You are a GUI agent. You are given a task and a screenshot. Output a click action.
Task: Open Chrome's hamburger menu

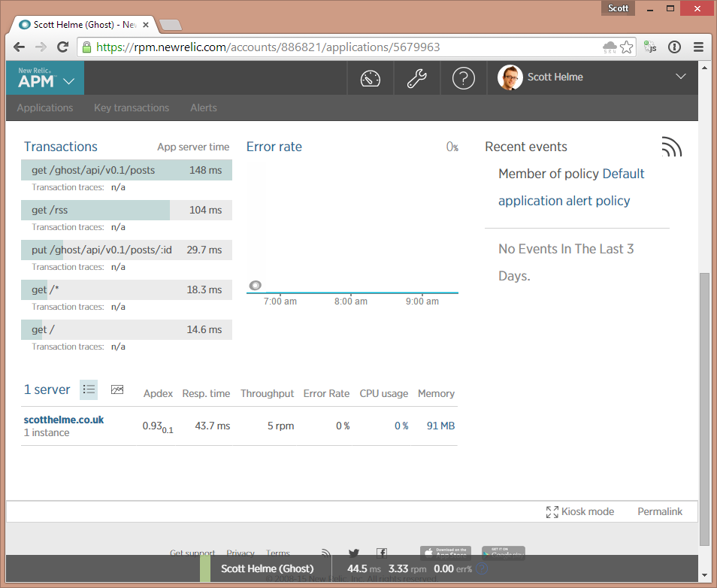pyautogui.click(x=698, y=47)
